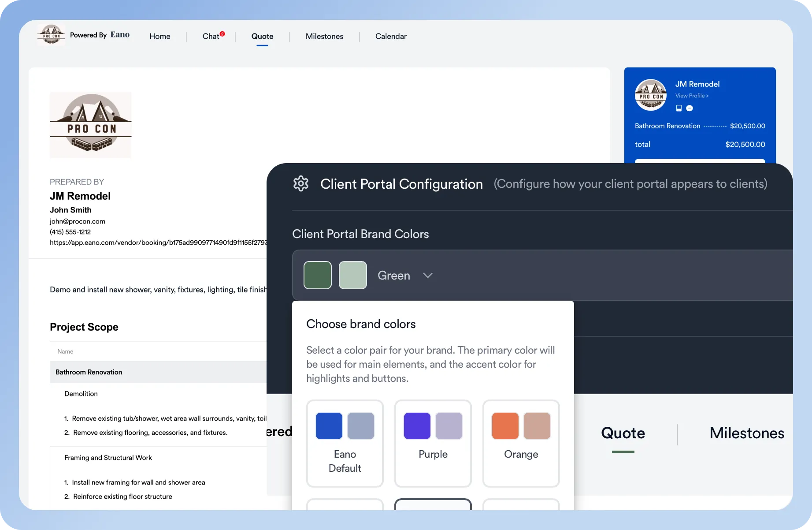Click the JM Remodel round avatar
The image size is (812, 530).
[650, 95]
